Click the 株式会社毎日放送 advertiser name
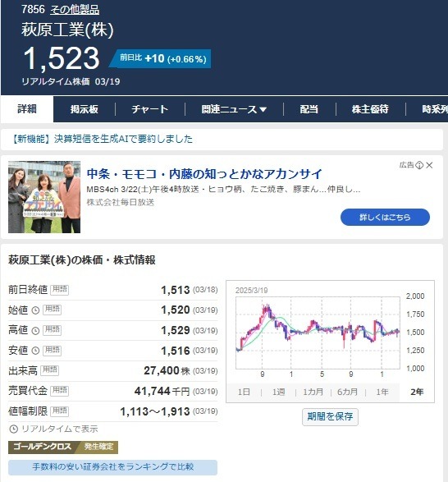This screenshot has width=448, height=482. point(121,203)
